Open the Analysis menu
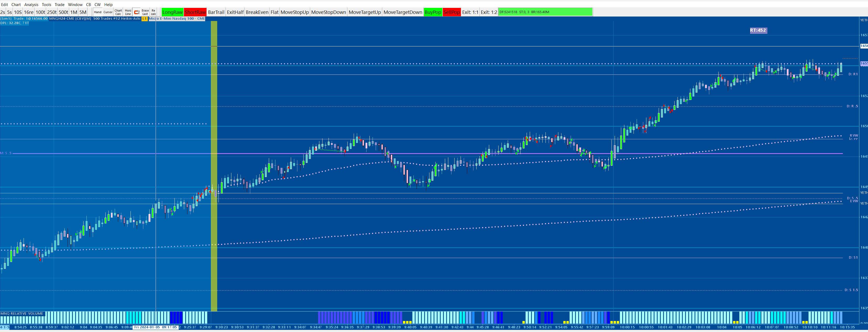The width and height of the screenshot is (868, 332). pyautogui.click(x=31, y=4)
